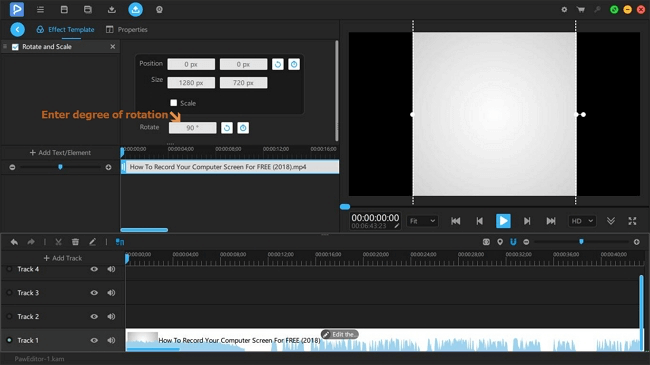Click the Add Text/Element button
The height and width of the screenshot is (365, 650).
(60, 153)
